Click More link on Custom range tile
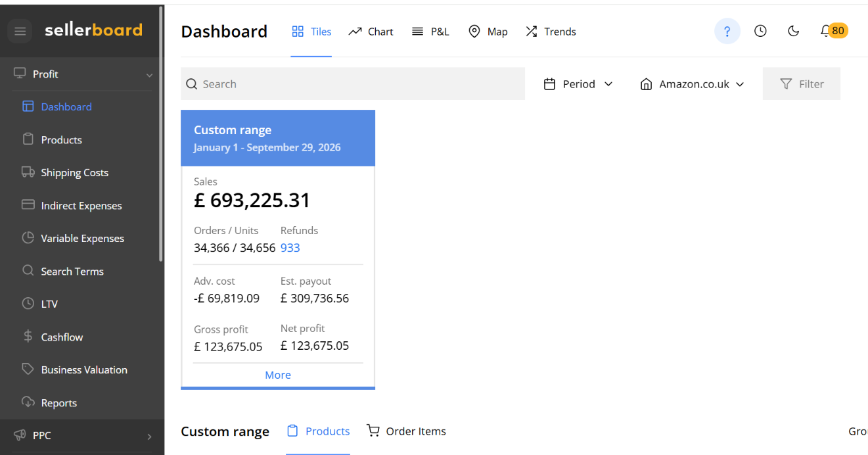The height and width of the screenshot is (455, 868). click(x=278, y=375)
